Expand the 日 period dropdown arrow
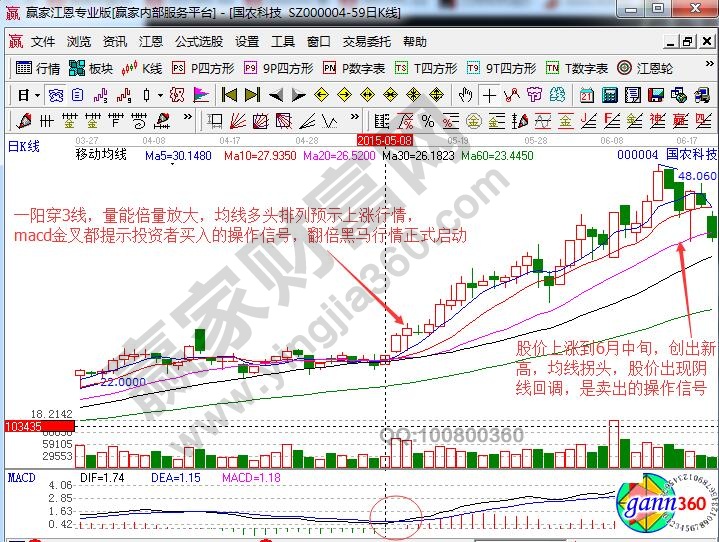Screen dimensions: 719x542 [x=37, y=95]
